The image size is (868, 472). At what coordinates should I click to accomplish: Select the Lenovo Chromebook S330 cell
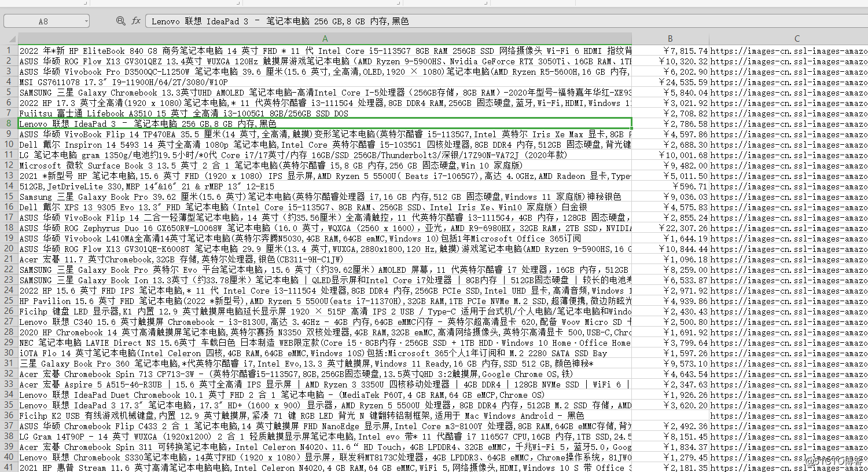click(x=325, y=457)
